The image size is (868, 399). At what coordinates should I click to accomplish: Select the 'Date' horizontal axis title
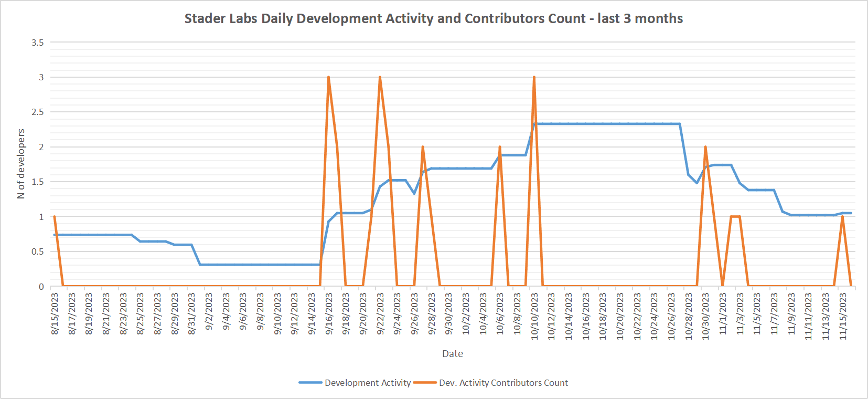(x=452, y=353)
